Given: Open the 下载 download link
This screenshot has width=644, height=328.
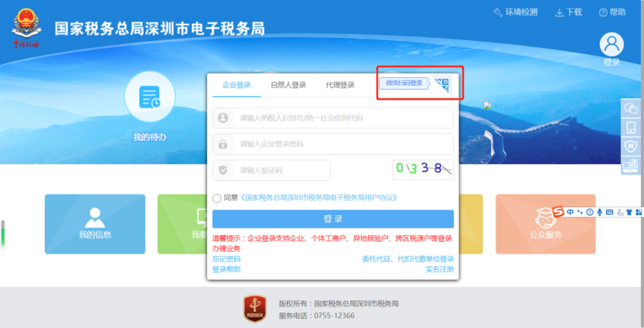Looking at the screenshot, I should click(568, 13).
